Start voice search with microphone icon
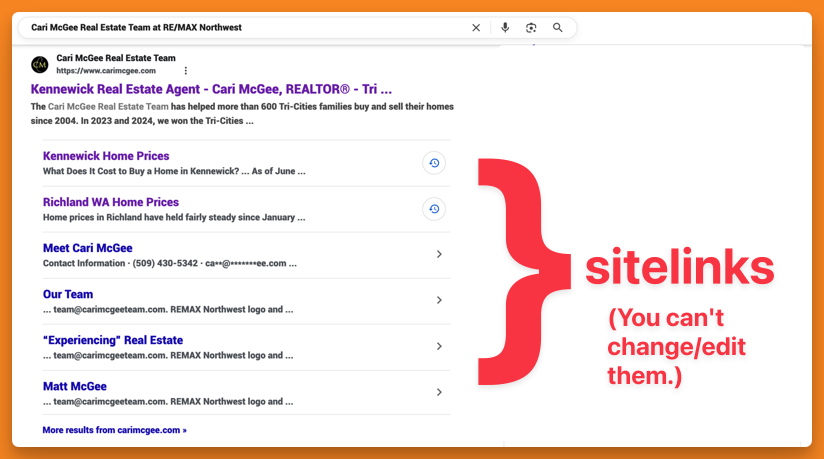This screenshot has width=824, height=459. point(505,27)
